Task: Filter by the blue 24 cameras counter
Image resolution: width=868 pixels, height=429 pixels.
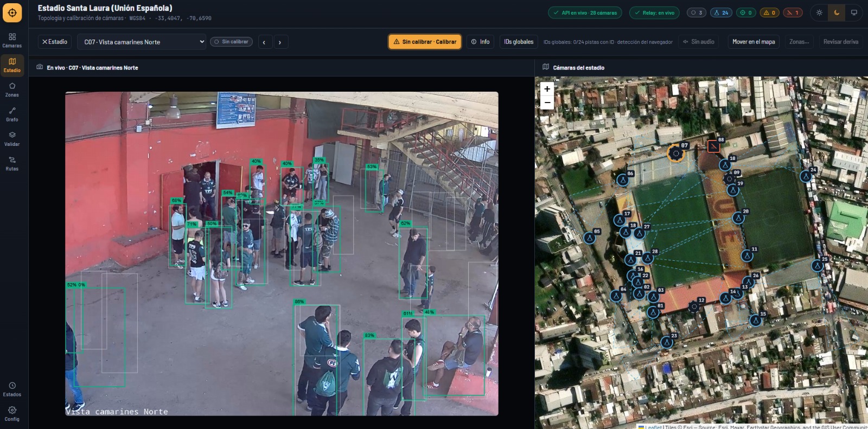Action: 721,12
